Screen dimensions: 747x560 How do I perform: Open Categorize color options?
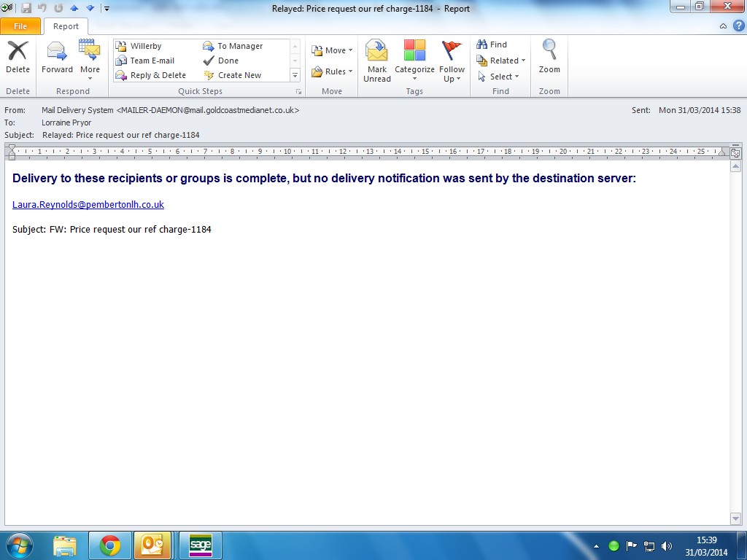coord(414,61)
